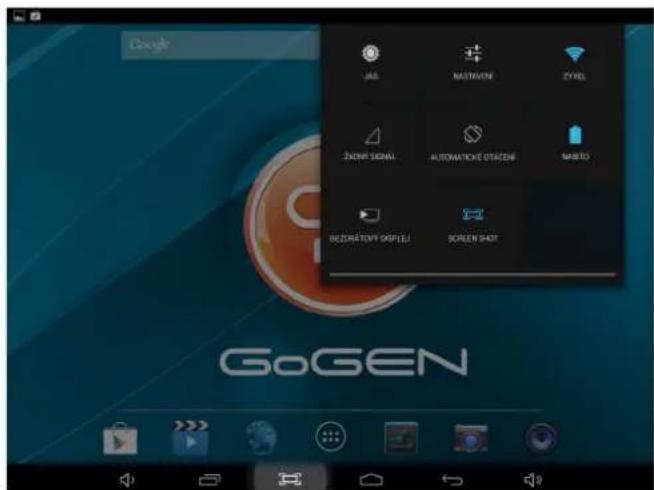Tap the ŽÁDNÝ SIGNÁL tile
Viewport: 654px width, 490px height.
click(x=370, y=143)
